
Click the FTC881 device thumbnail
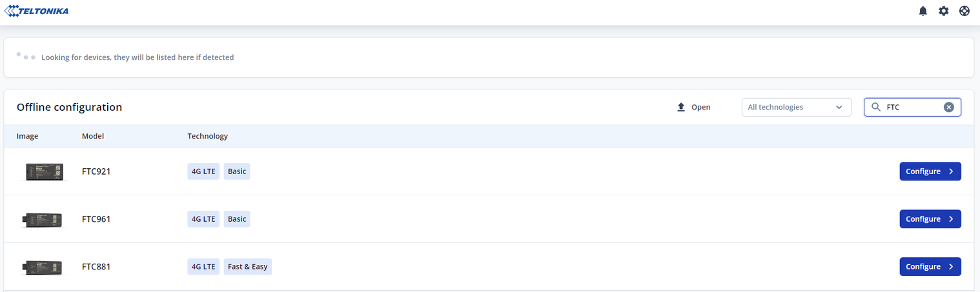coord(43,267)
